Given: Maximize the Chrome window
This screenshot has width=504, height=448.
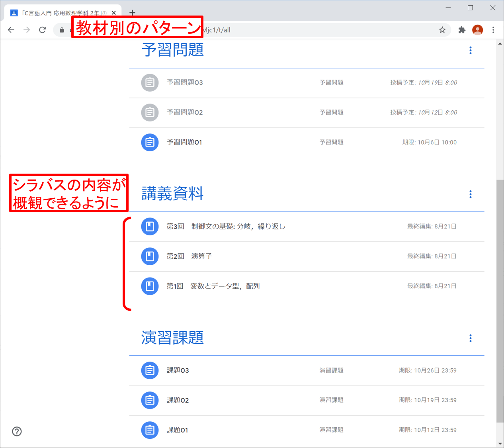Looking at the screenshot, I should pos(470,8).
